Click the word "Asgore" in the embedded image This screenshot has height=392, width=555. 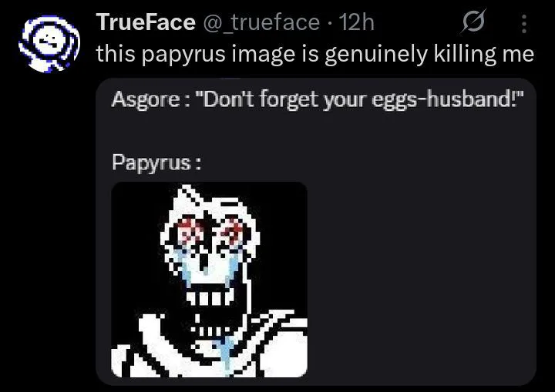click(146, 100)
